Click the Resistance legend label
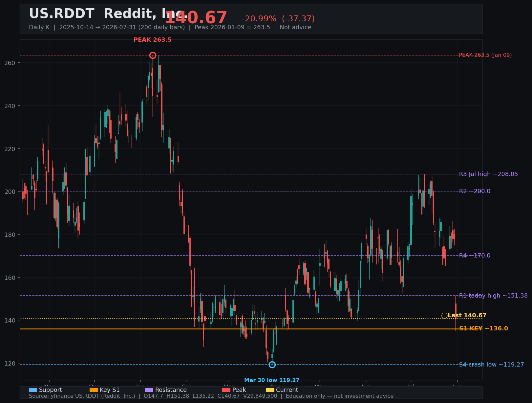The height and width of the screenshot is (403, 532). [171, 390]
